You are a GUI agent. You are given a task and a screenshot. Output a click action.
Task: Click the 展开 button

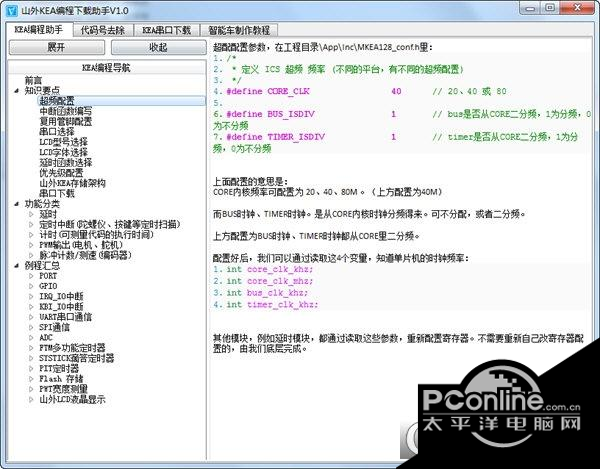coord(57,47)
